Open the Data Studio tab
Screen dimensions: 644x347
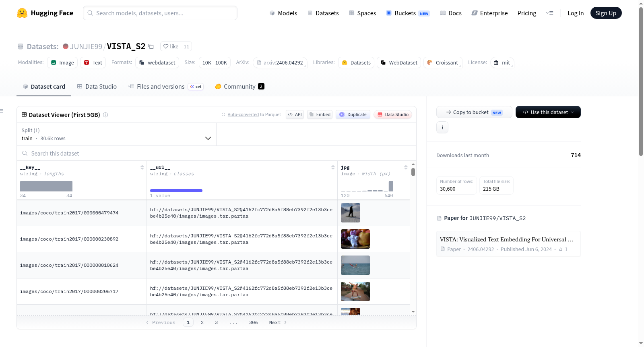coord(97,87)
